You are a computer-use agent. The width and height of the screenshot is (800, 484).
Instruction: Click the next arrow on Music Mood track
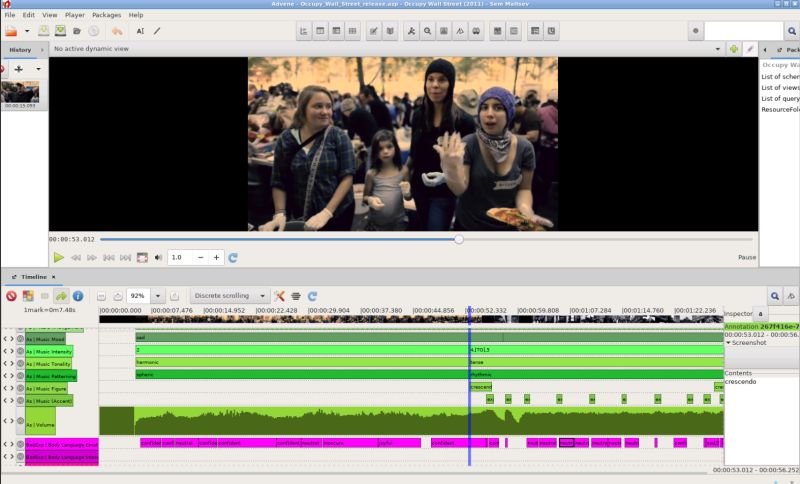pos(12,339)
